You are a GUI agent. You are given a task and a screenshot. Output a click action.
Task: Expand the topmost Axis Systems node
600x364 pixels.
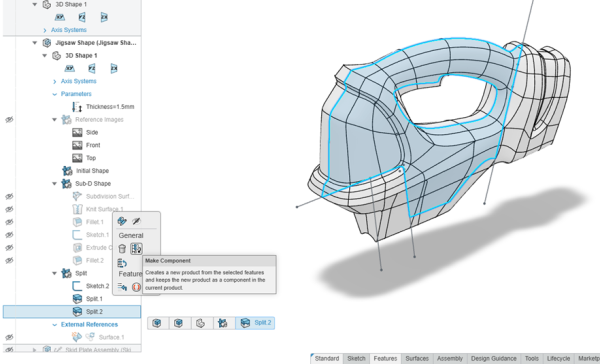tap(45, 30)
